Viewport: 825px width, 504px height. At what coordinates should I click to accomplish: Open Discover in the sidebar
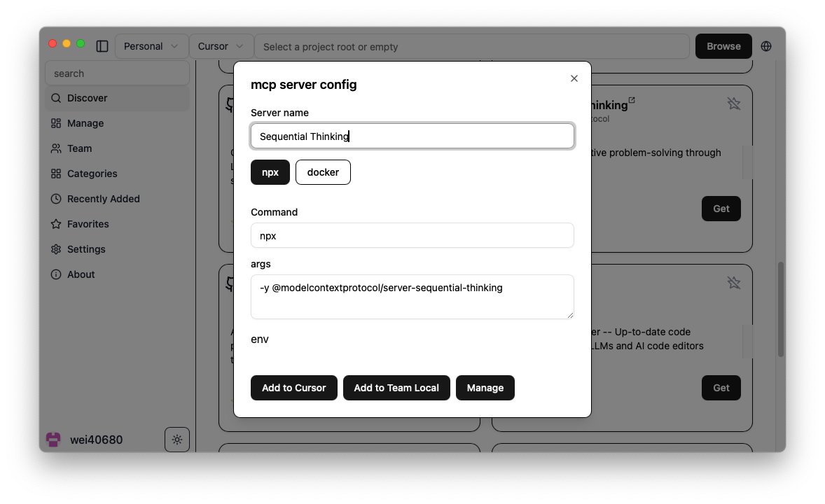point(118,98)
